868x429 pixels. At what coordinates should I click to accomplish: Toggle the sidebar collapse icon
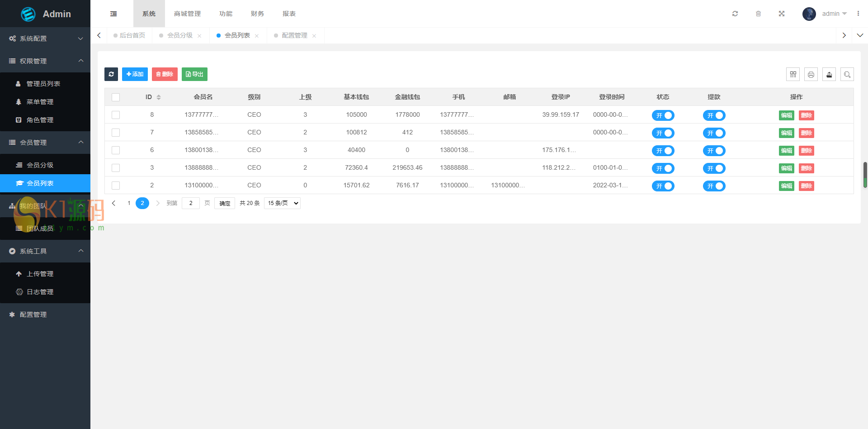point(113,14)
